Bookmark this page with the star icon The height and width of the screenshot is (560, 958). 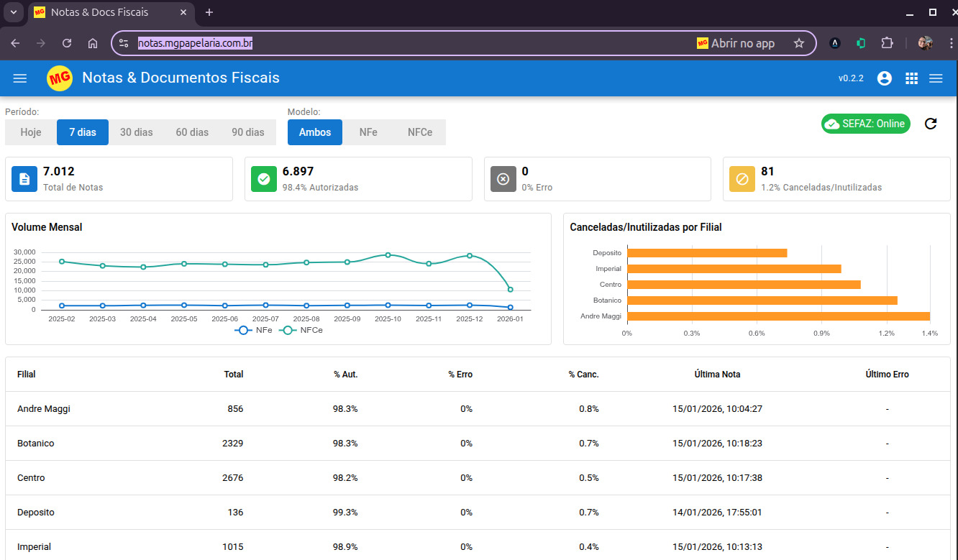coord(798,43)
